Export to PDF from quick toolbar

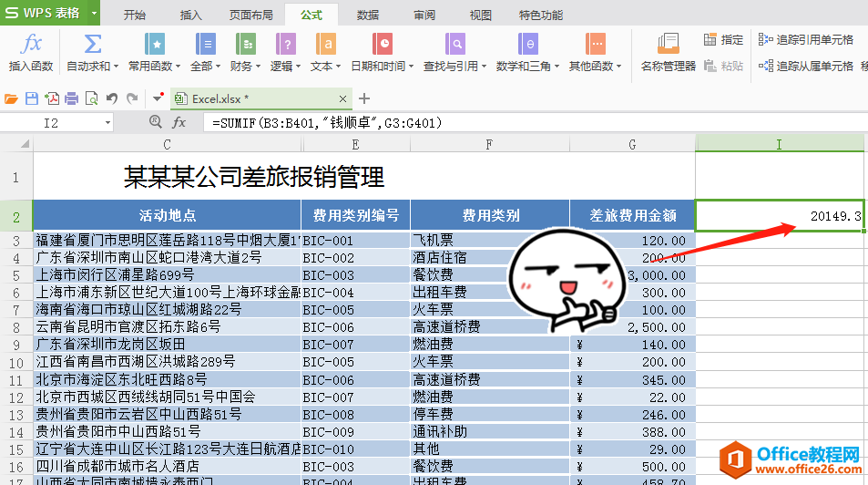point(52,98)
